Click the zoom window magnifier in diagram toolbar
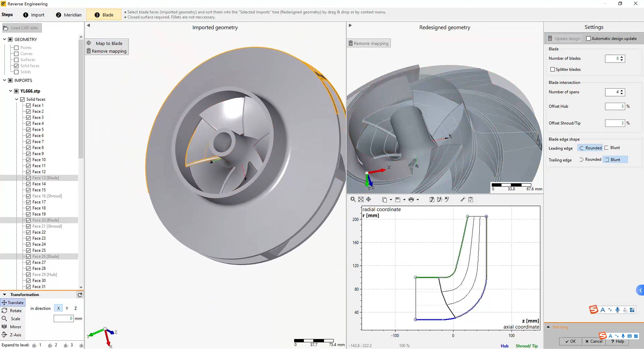Image resolution: width=644 pixels, height=349 pixels. coord(353,200)
